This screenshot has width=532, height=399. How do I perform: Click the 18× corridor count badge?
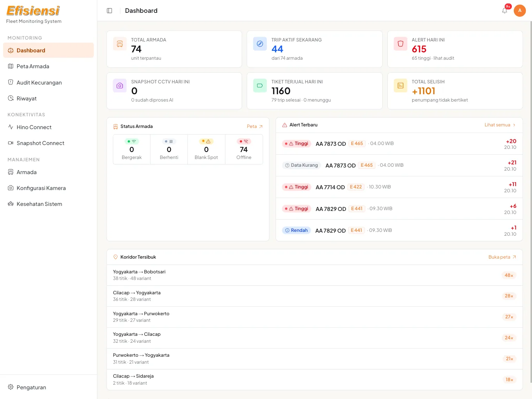tap(509, 380)
